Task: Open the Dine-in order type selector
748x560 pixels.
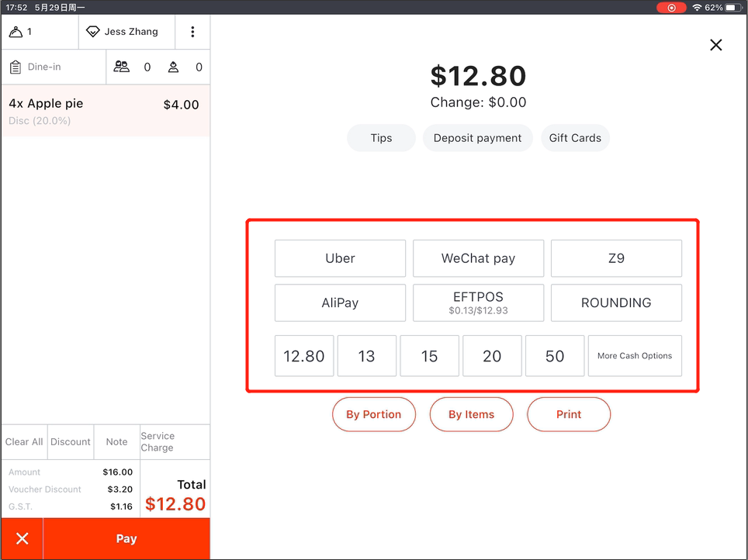Action: click(x=53, y=67)
